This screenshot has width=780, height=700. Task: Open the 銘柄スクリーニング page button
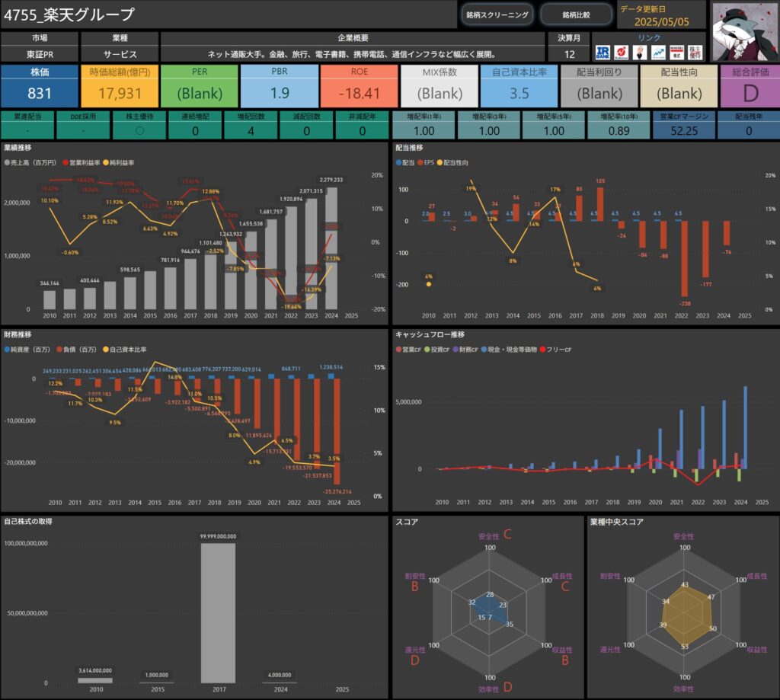click(497, 15)
